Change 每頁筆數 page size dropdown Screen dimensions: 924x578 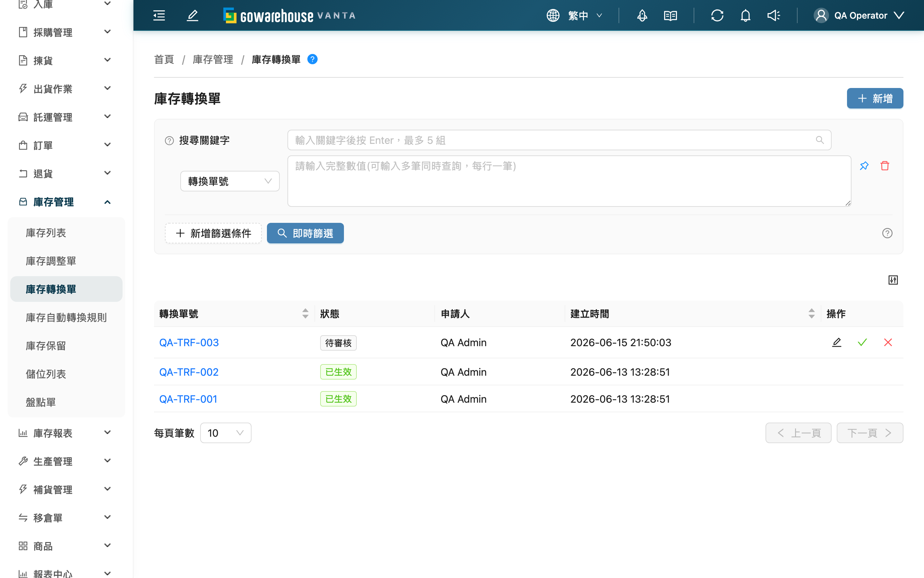[x=226, y=433]
